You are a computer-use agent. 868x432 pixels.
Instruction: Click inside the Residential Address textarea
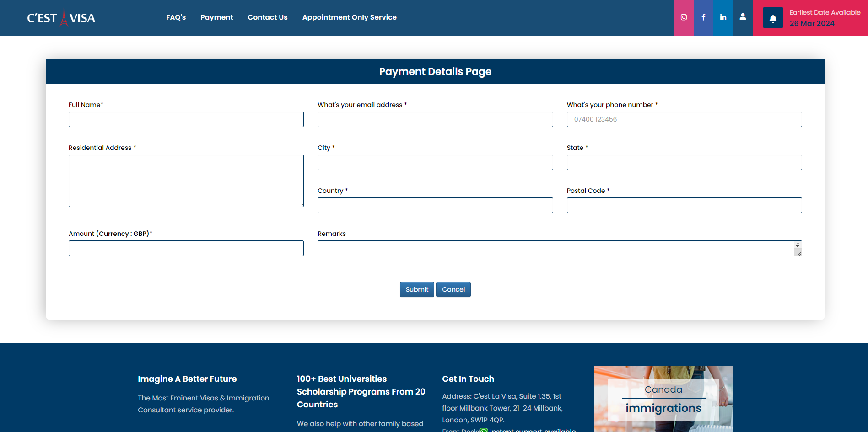tap(186, 181)
